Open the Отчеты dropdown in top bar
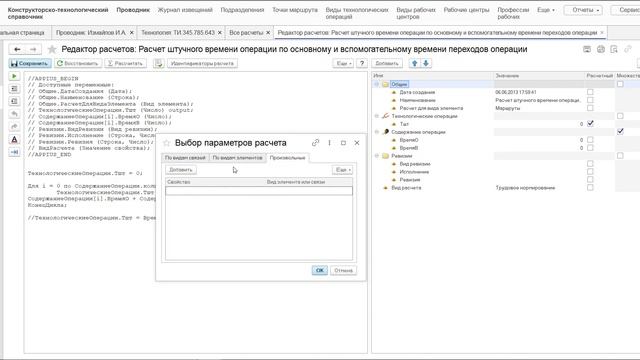640x360 pixels. coord(583,10)
